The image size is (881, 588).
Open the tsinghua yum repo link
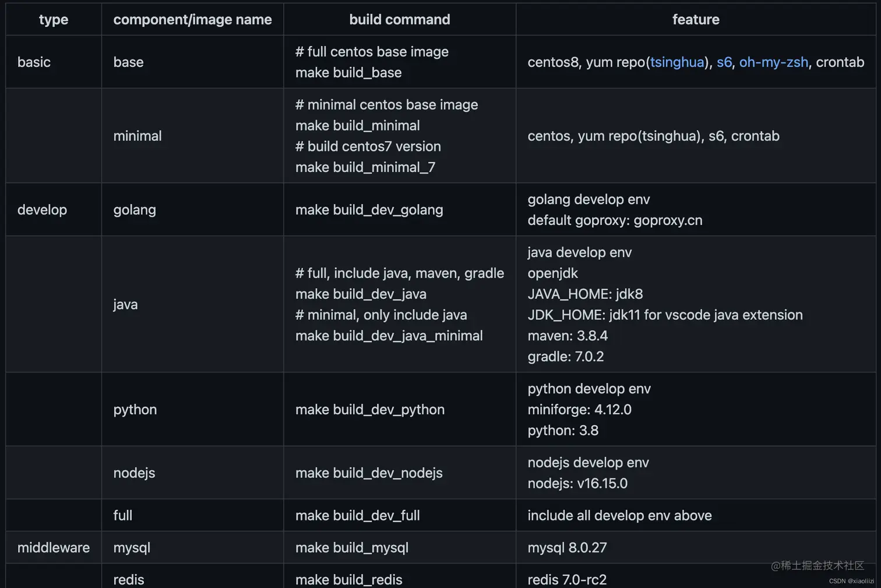point(677,62)
